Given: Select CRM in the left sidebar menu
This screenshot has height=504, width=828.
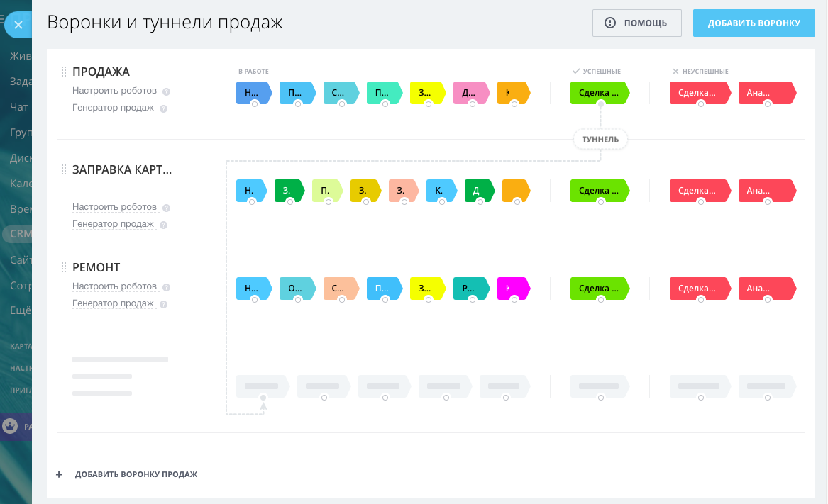Looking at the screenshot, I should pyautogui.click(x=17, y=234).
